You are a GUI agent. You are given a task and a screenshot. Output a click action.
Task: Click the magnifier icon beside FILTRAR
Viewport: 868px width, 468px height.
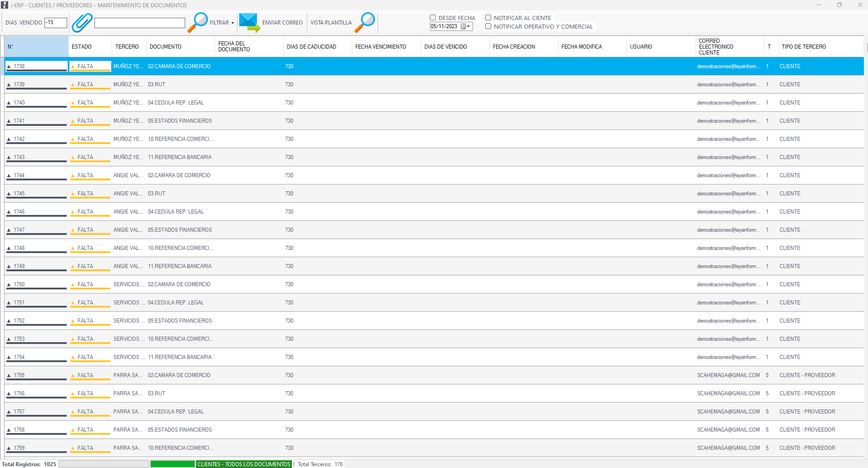[x=197, y=22]
